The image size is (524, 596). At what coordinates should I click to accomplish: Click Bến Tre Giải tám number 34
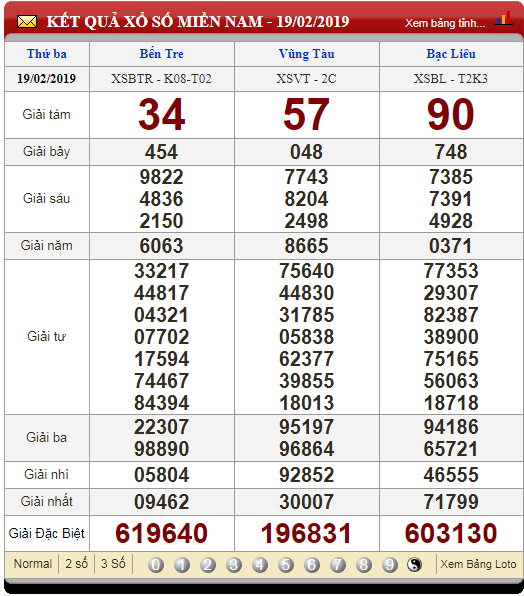(x=161, y=114)
